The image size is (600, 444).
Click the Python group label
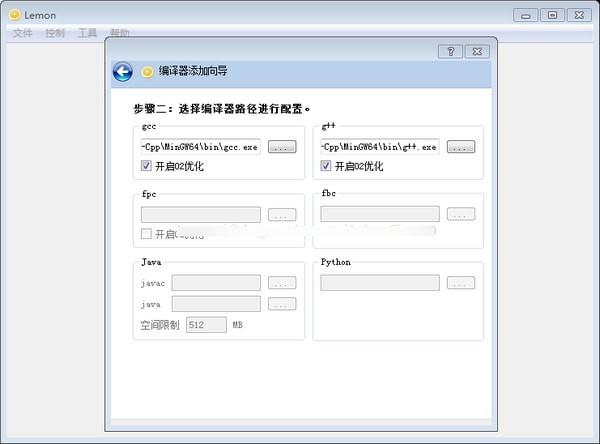(336, 262)
